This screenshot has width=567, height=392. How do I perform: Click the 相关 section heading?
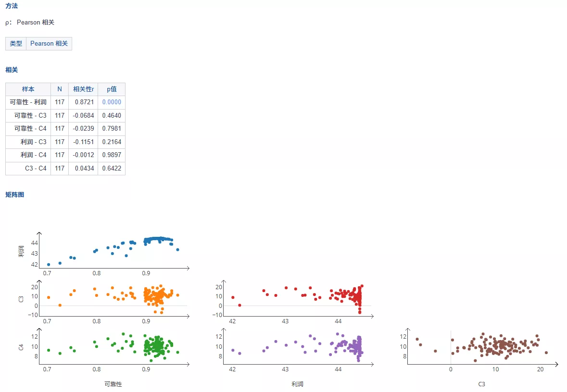click(x=12, y=70)
